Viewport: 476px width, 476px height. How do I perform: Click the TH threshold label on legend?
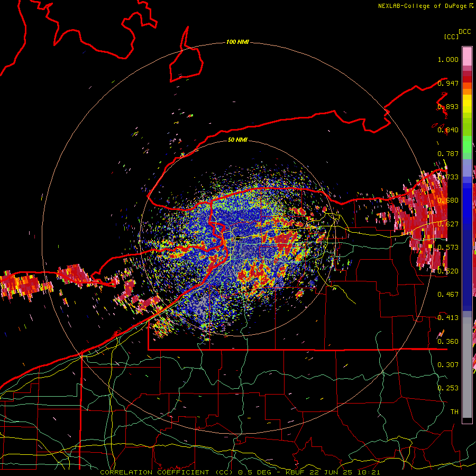(454, 411)
